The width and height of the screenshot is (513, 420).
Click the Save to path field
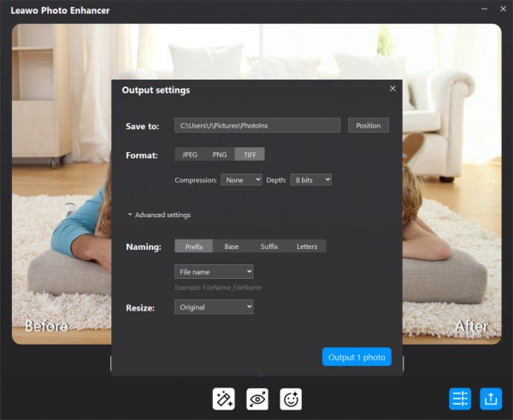257,126
